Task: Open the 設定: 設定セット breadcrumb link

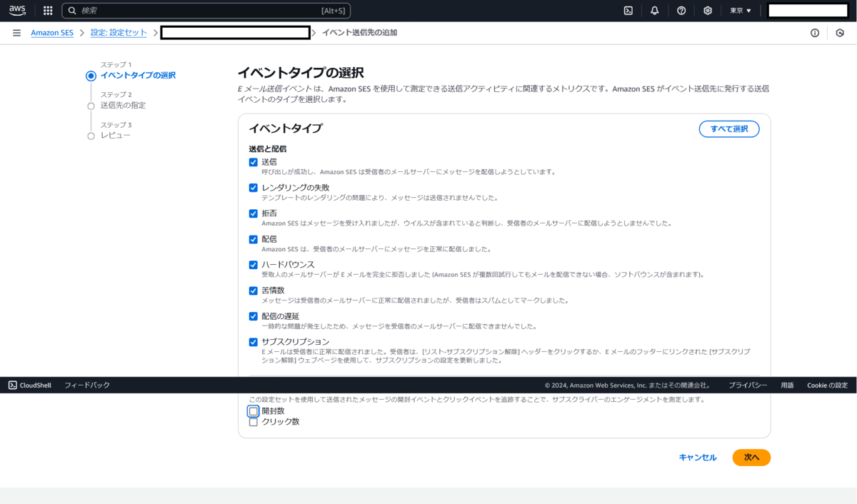Action: (x=119, y=33)
